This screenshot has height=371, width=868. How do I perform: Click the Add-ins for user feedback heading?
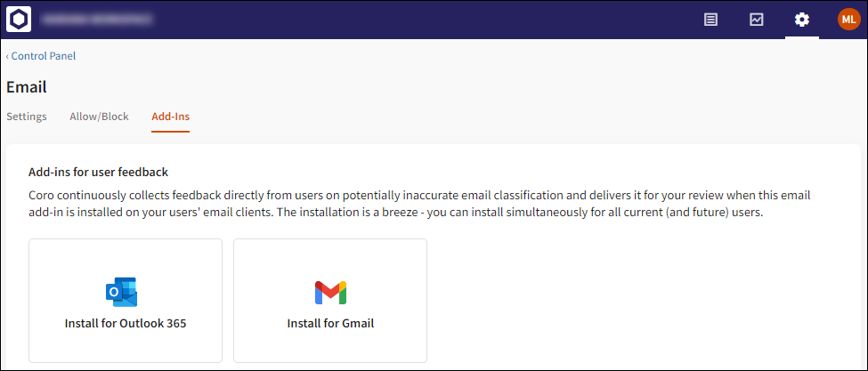98,172
